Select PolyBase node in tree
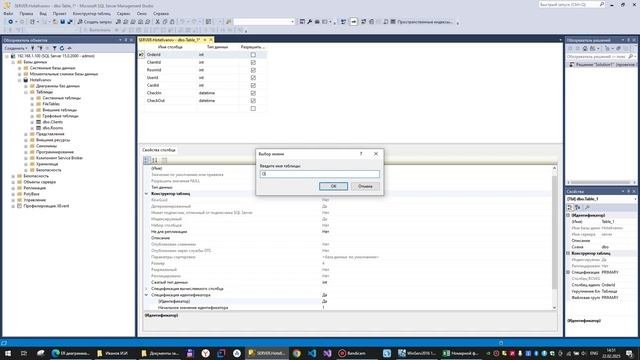Image resolution: width=640 pixels, height=360 pixels. (x=31, y=194)
